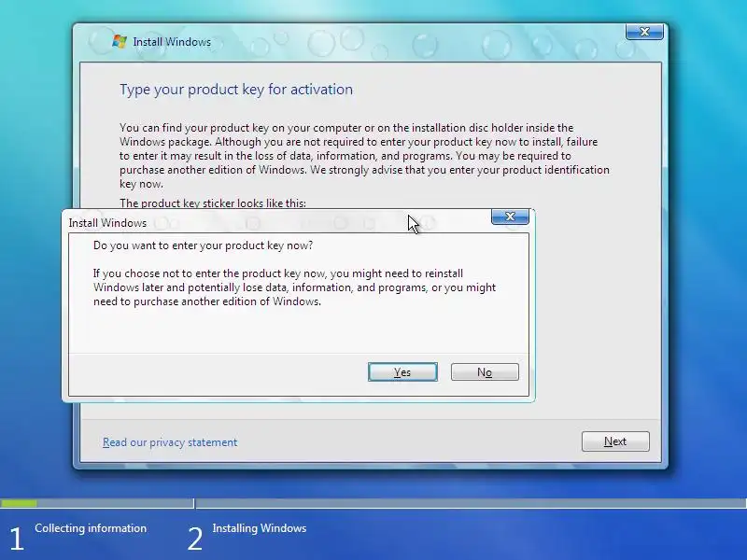Click Next in the Install Windows window

615,441
